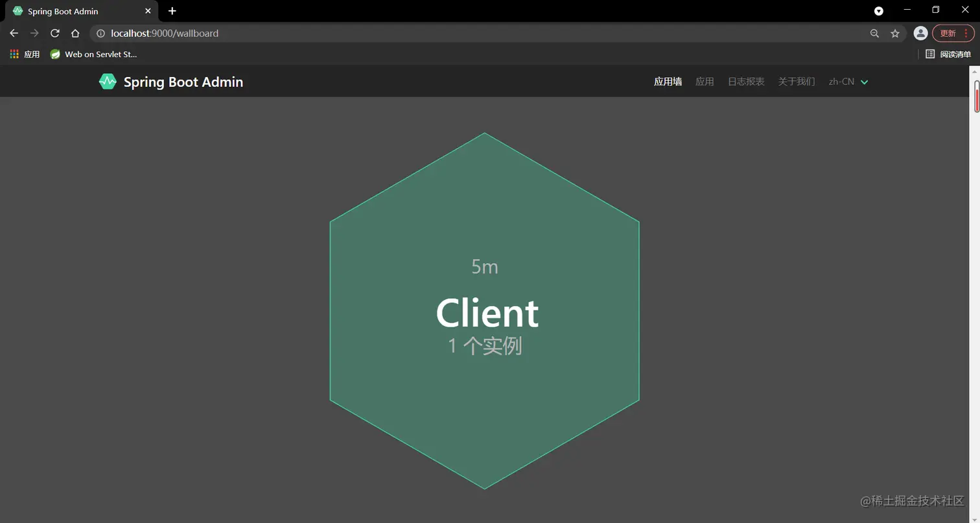Open the new tab plus button
The height and width of the screenshot is (523, 980).
point(172,11)
